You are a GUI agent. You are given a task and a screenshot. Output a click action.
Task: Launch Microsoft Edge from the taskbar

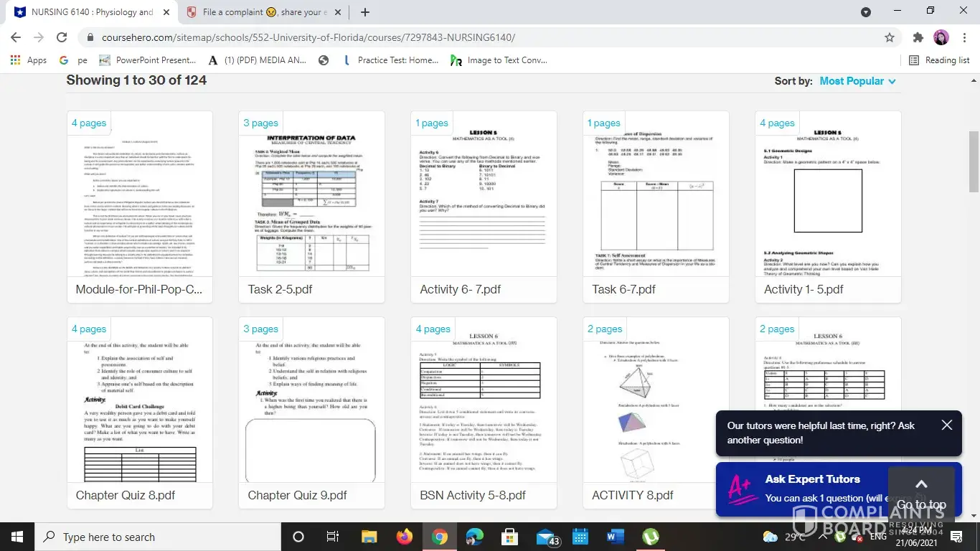point(475,537)
